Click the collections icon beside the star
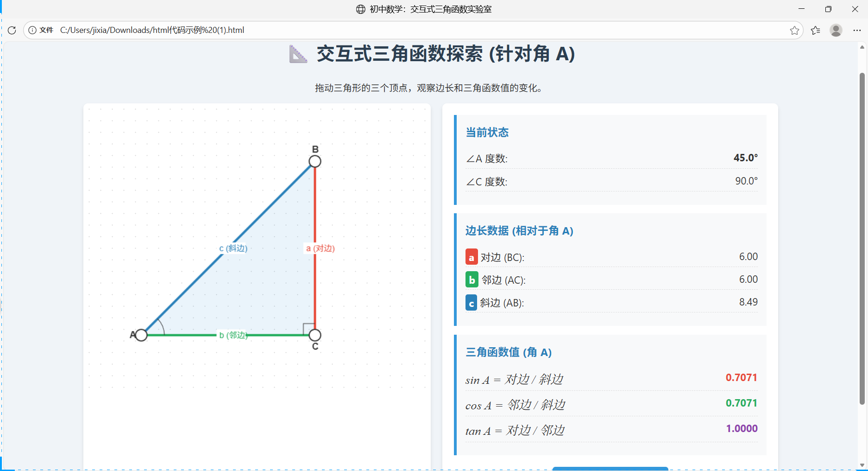The image size is (868, 471). (x=816, y=30)
